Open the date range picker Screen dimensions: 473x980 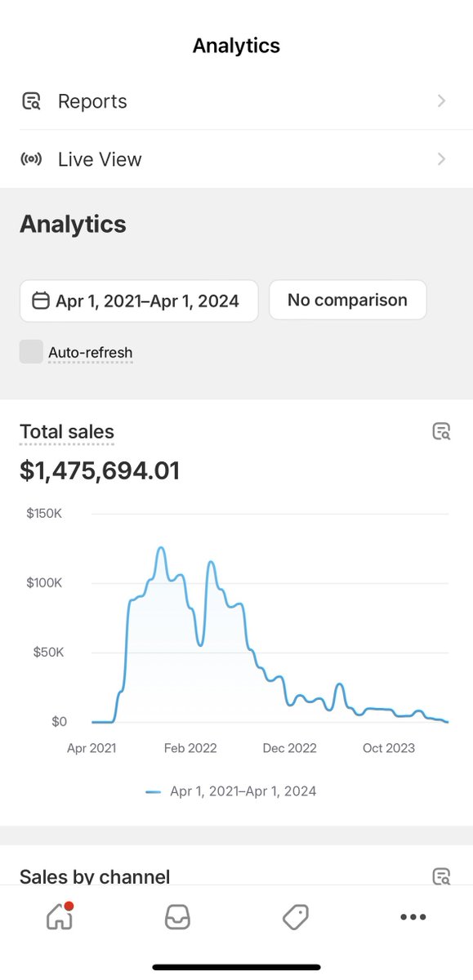(x=139, y=301)
